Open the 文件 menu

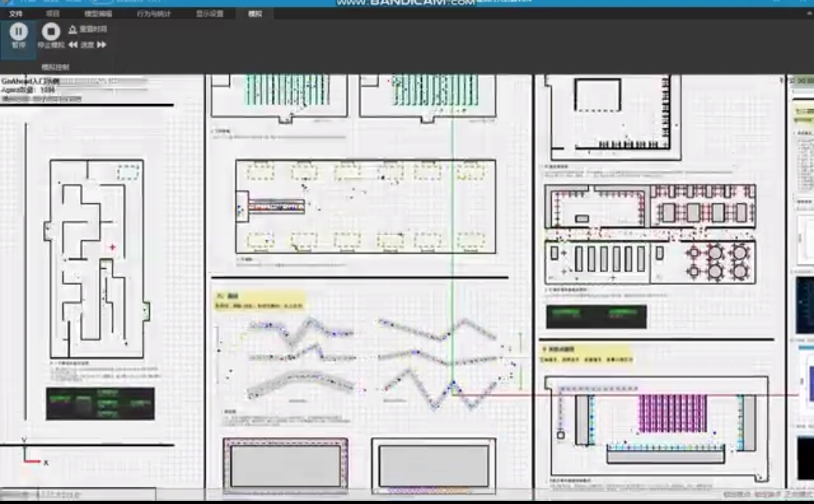17,14
